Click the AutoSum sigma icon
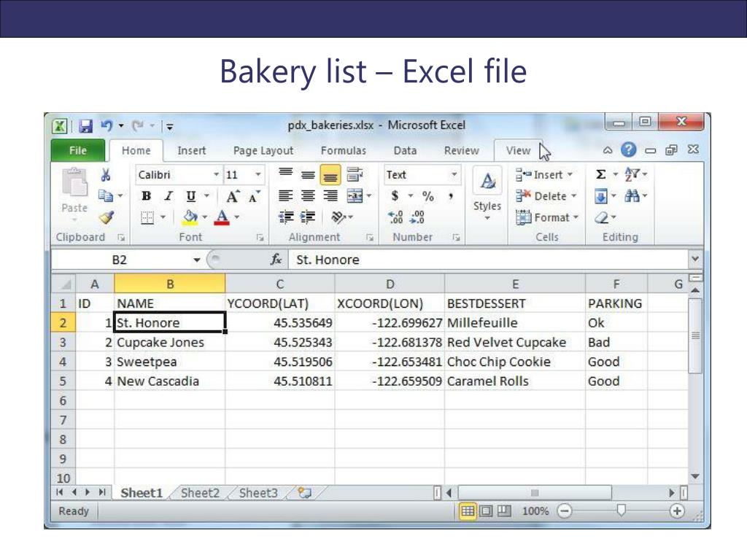747x560 pixels. click(x=601, y=174)
